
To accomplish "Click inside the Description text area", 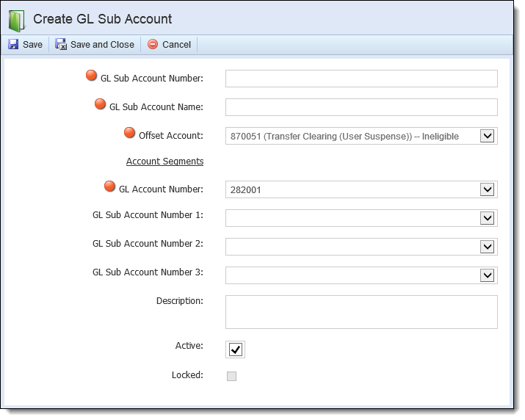I will coord(361,312).
